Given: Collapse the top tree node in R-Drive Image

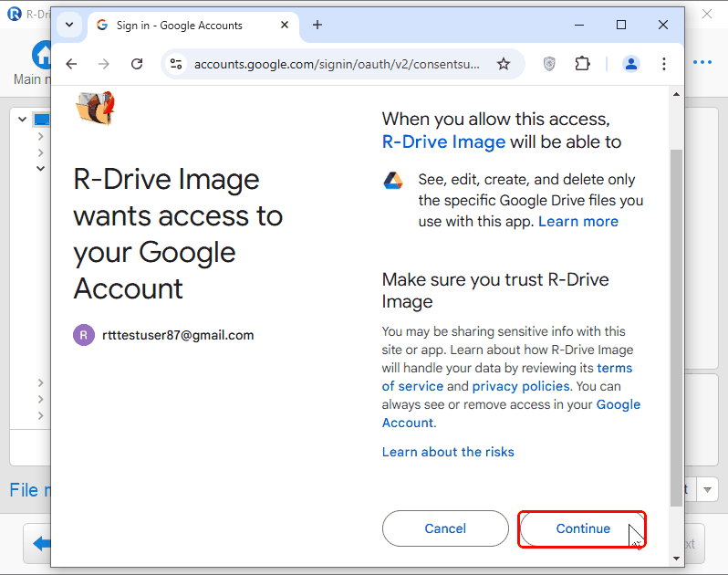Looking at the screenshot, I should click(x=22, y=120).
